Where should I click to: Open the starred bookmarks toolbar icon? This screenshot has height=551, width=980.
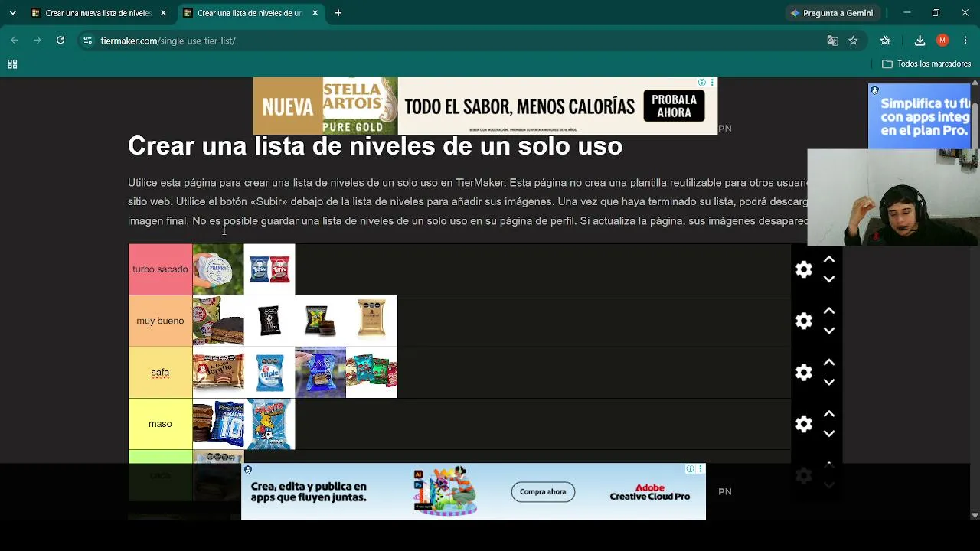pos(886,41)
